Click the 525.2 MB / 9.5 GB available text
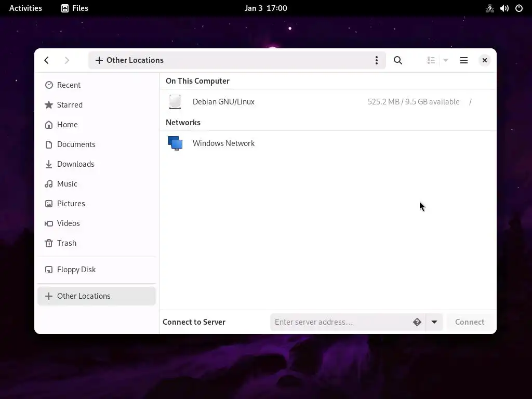Viewport: 532px width, 399px height. pos(414,102)
